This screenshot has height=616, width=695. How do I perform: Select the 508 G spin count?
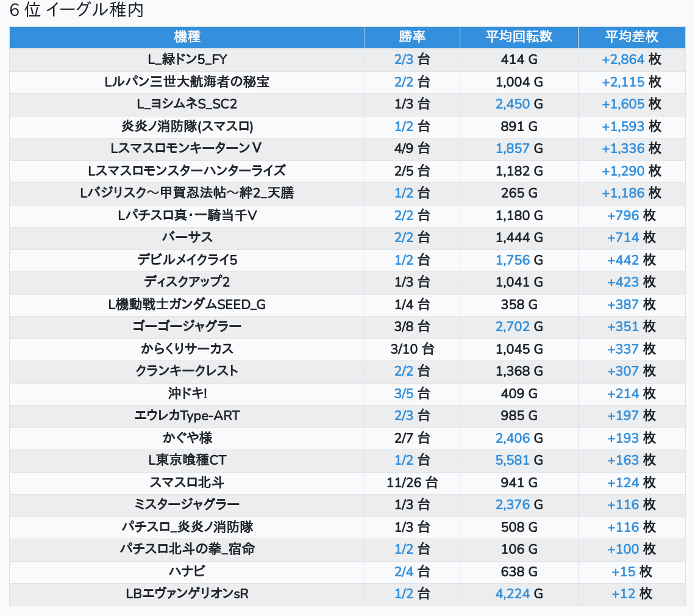tap(519, 528)
